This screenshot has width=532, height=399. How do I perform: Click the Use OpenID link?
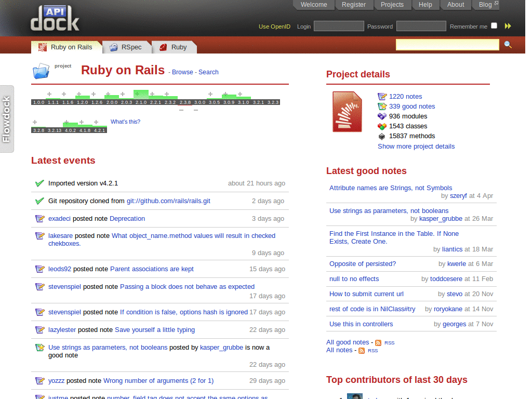point(274,26)
